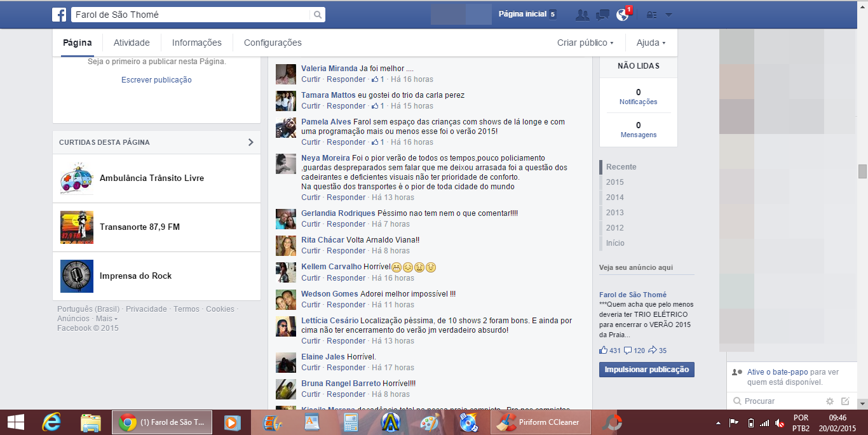Open the Notificações link
868x435 pixels.
(638, 102)
